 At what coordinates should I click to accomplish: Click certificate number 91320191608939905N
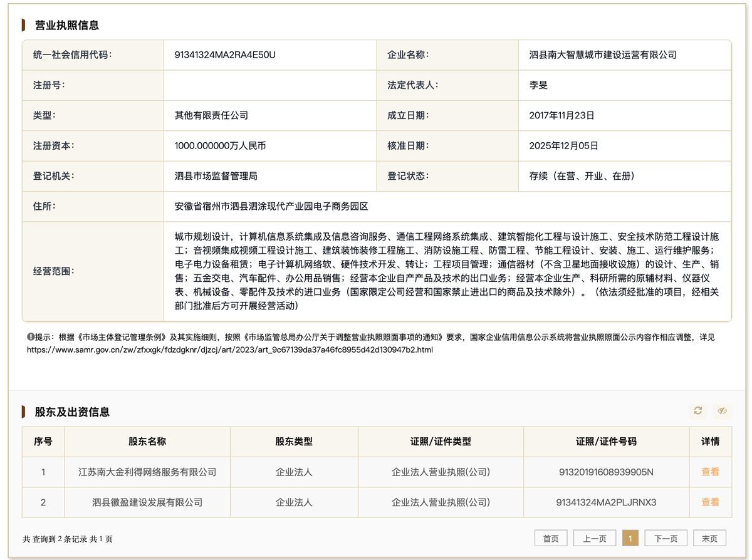[x=606, y=472]
